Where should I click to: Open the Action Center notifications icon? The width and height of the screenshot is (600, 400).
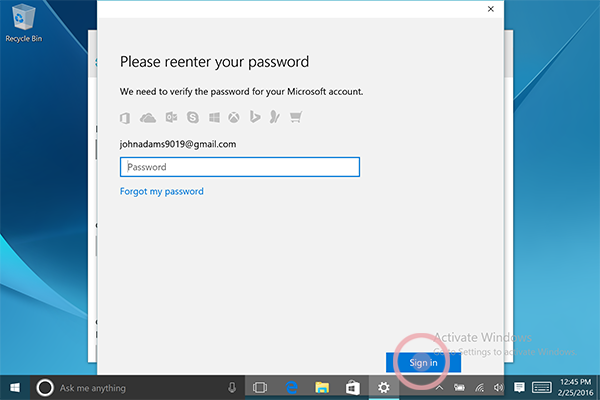[x=519, y=388]
